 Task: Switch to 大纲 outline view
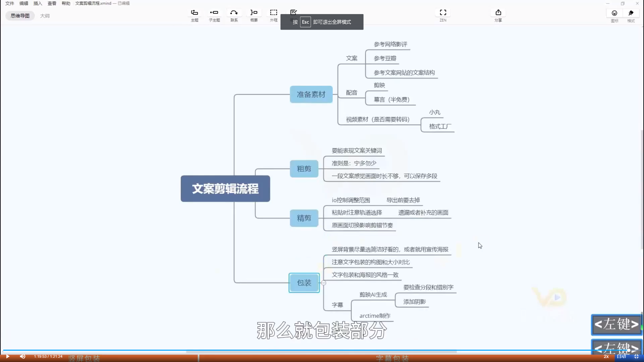click(x=45, y=16)
